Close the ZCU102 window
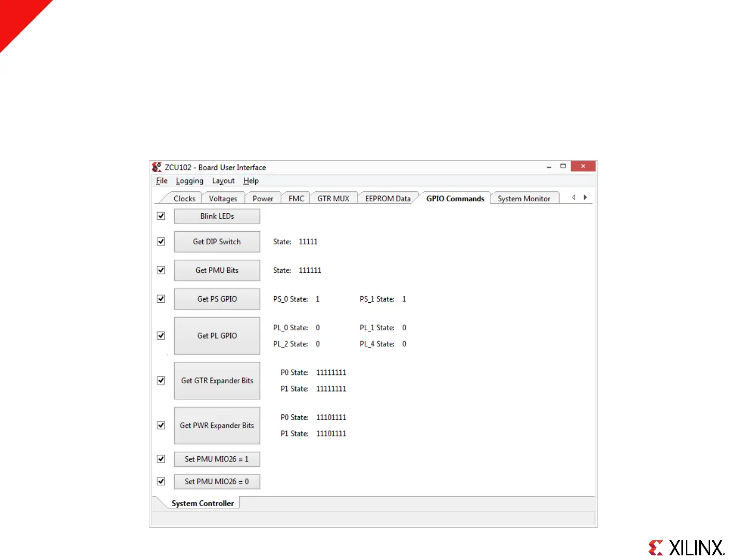This screenshot has width=747, height=560. point(583,166)
